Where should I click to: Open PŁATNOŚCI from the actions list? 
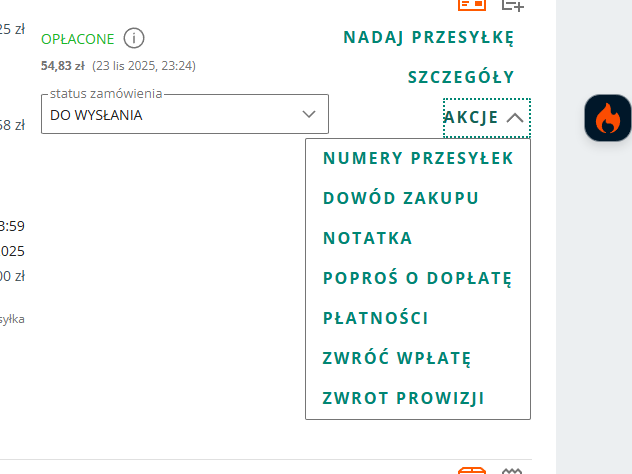point(376,318)
